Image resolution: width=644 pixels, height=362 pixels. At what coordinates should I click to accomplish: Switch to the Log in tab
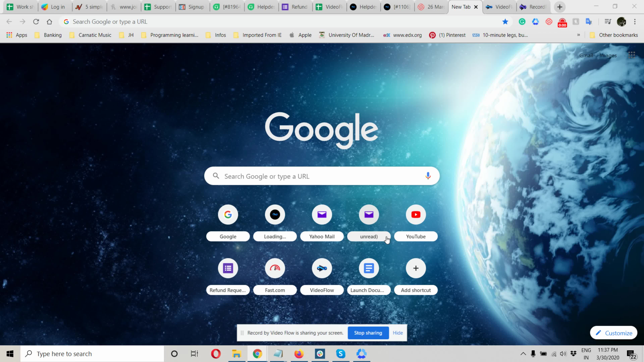[x=55, y=7]
